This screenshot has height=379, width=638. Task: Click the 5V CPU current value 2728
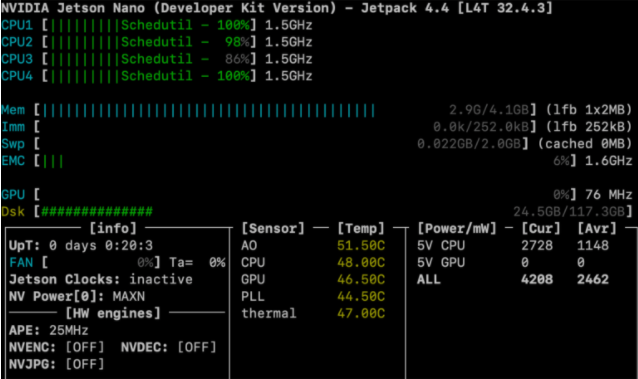coord(537,245)
